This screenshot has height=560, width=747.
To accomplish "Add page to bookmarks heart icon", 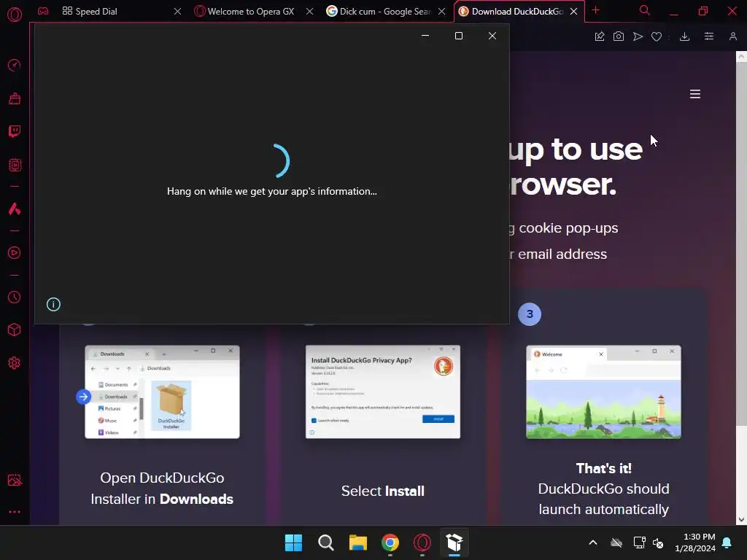I will (657, 36).
